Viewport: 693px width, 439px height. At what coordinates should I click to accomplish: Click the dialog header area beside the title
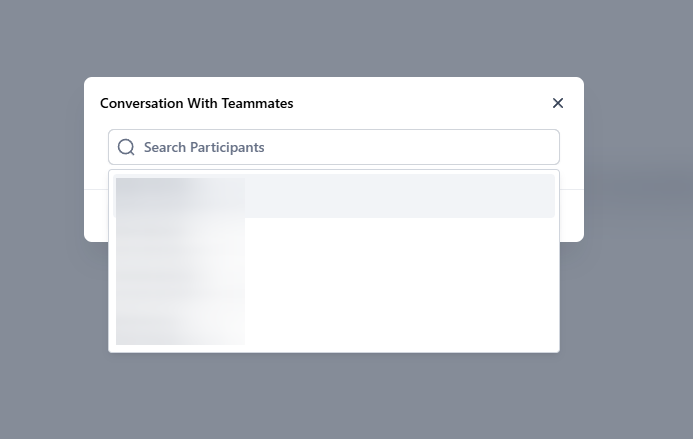pos(420,103)
